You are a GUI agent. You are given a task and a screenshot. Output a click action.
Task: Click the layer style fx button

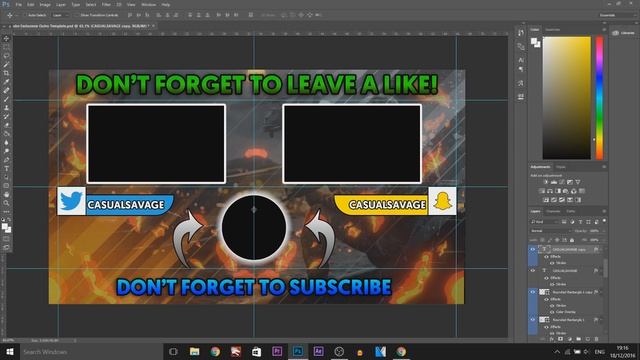click(x=552, y=339)
